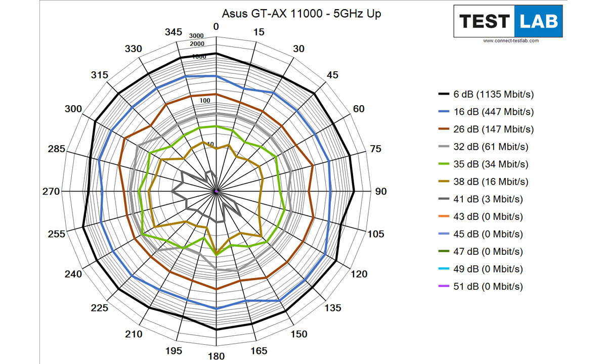Click the 45 degree angle label

coord(332,75)
